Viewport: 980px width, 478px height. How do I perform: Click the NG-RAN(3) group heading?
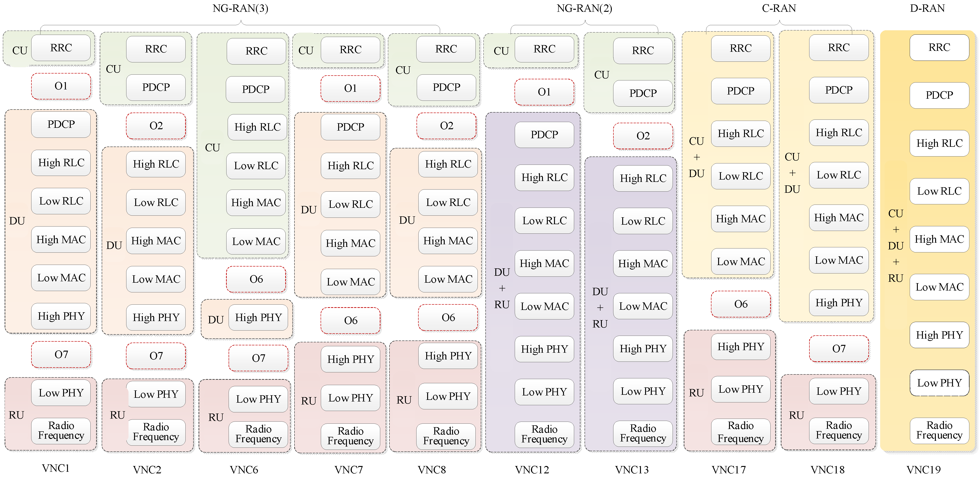(240, 8)
